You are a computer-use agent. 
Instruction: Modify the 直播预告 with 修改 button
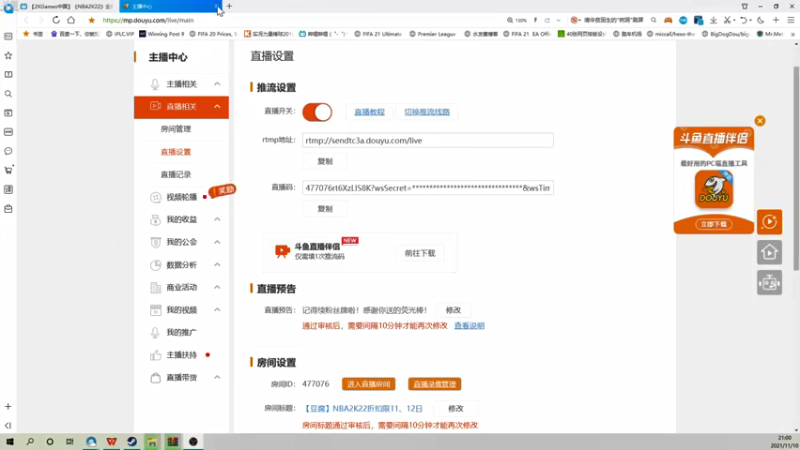[x=453, y=310]
